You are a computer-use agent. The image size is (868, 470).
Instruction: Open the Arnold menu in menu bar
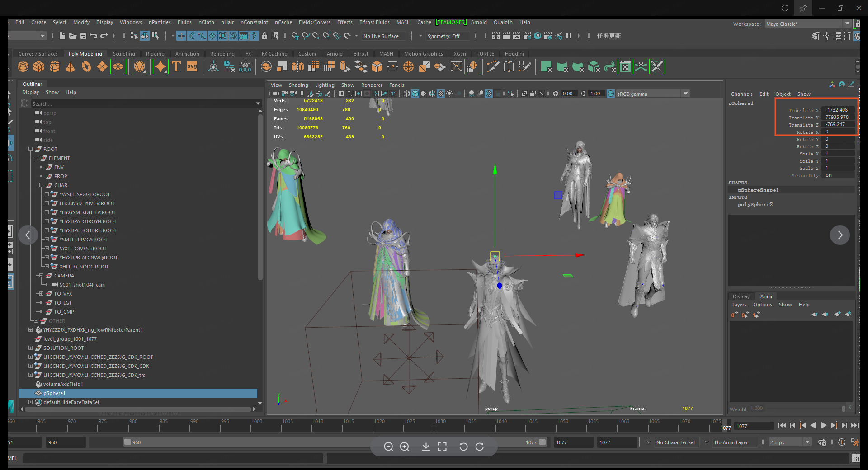tap(479, 22)
